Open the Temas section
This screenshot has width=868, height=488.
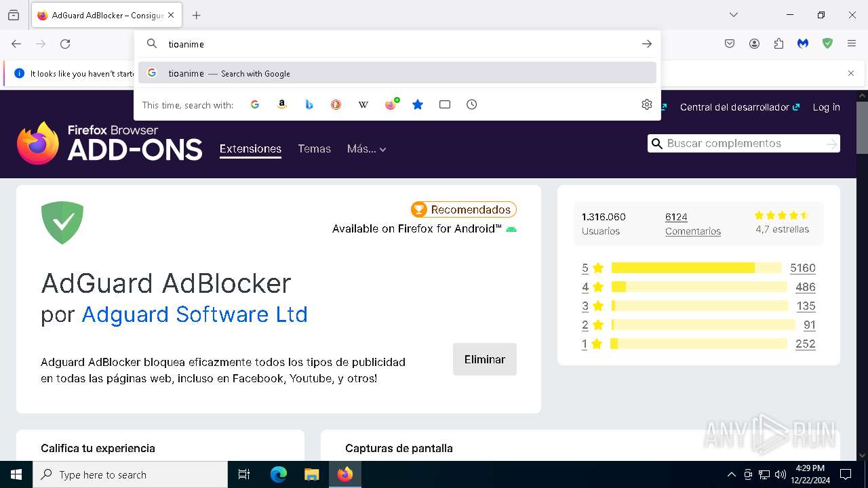[x=314, y=149]
